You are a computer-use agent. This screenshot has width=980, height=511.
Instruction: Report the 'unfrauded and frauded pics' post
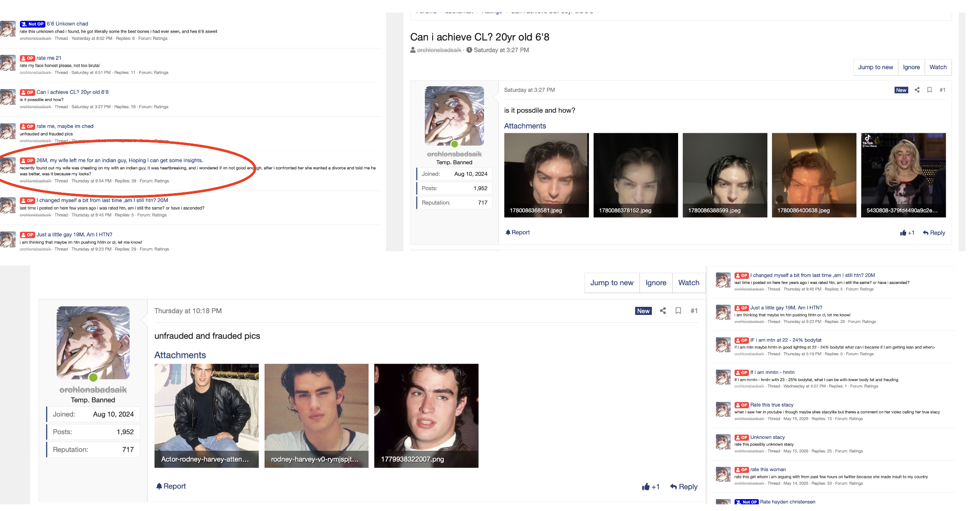coord(171,486)
